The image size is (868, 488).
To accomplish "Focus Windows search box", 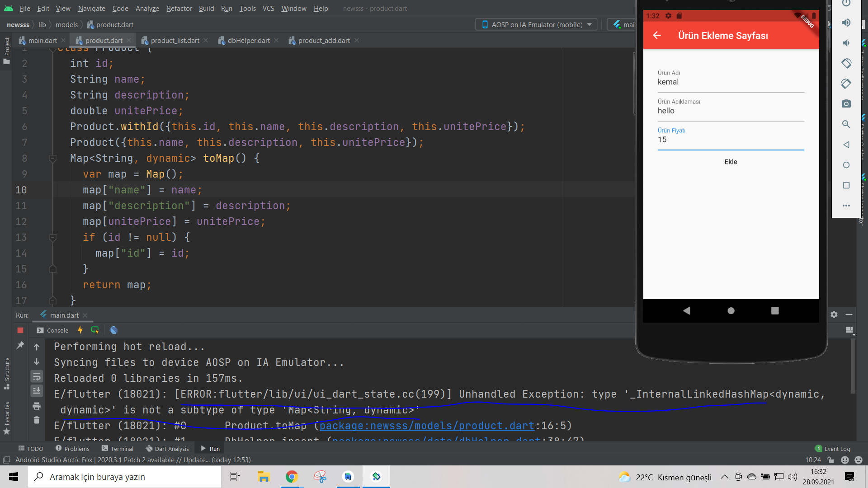I will 124,477.
